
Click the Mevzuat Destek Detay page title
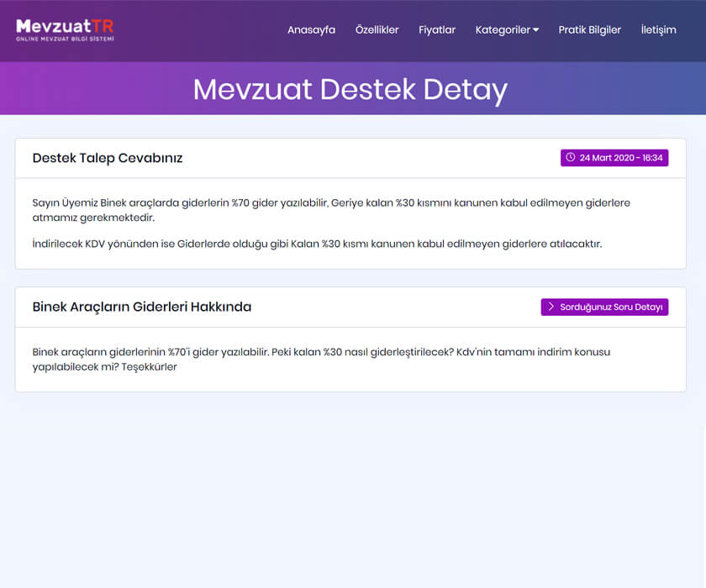352,89
